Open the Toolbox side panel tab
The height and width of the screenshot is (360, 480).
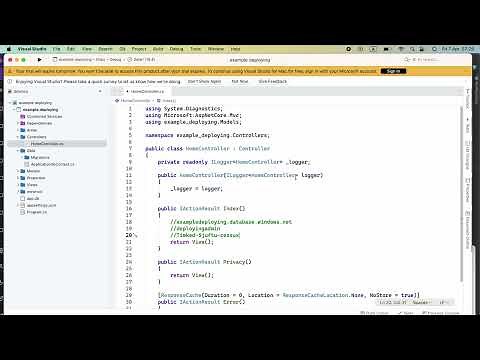click(468, 99)
